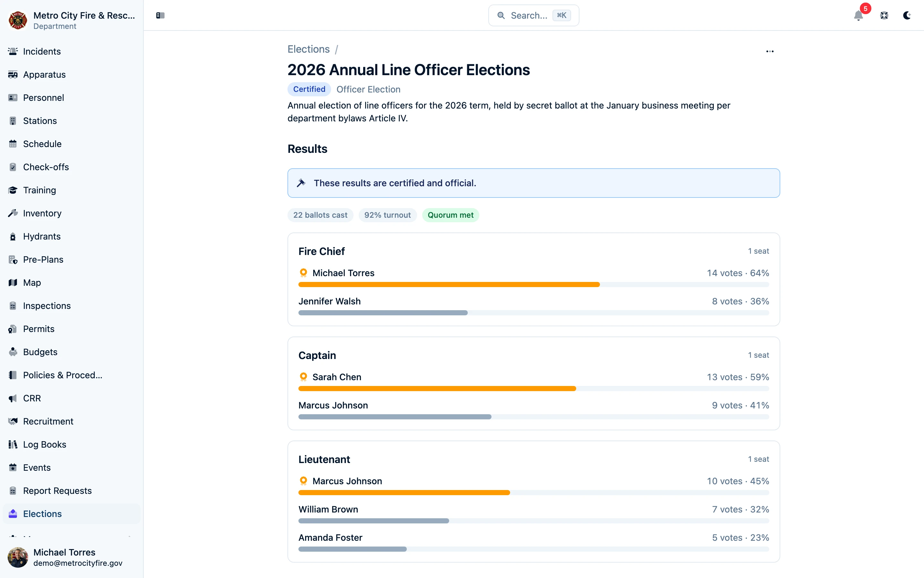This screenshot has width=924, height=578.
Task: Toggle dark mode moon icon
Action: 907,15
